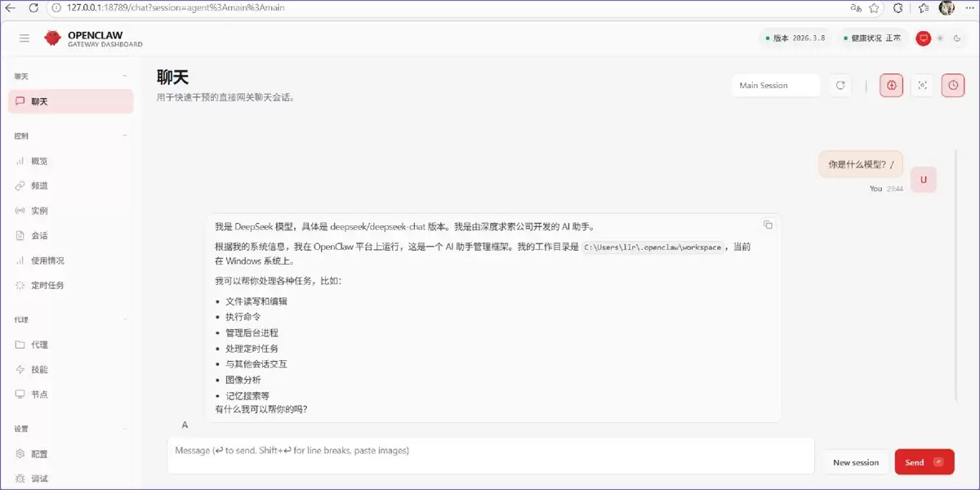The image size is (980, 490).
Task: Switch to the system theme monitor icon
Action: click(924, 38)
